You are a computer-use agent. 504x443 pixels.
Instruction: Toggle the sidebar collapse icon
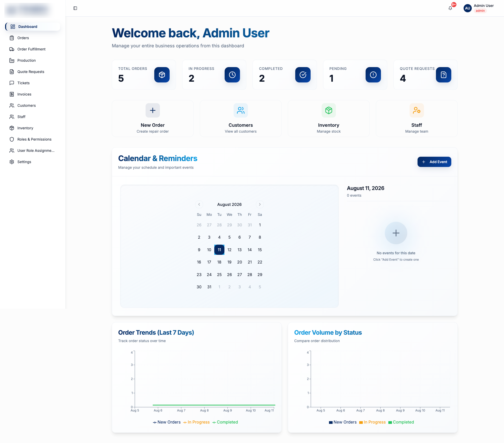point(75,8)
